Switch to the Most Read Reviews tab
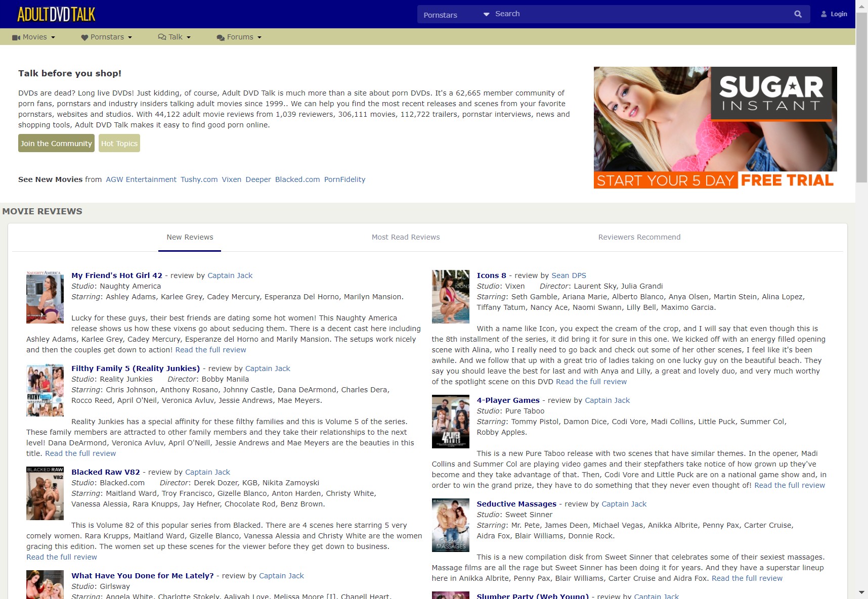This screenshot has width=868, height=599. coord(406,237)
